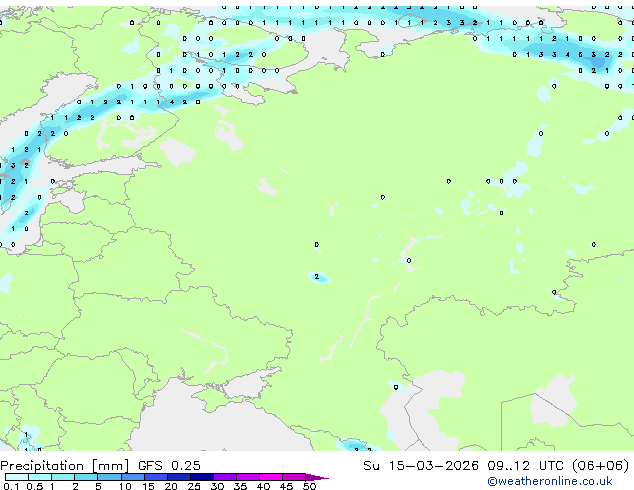Click the '10' legend scale label
Image resolution: width=634 pixels, height=490 pixels.
point(125,486)
